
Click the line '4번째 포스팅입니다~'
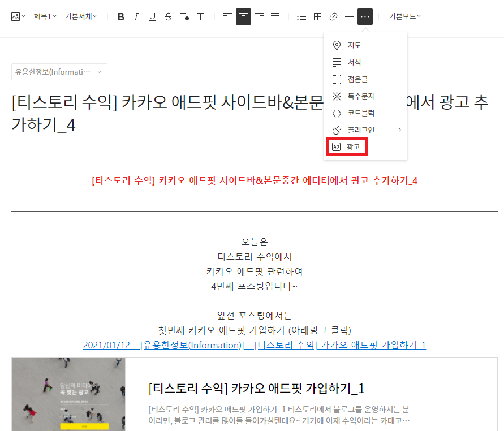click(254, 286)
